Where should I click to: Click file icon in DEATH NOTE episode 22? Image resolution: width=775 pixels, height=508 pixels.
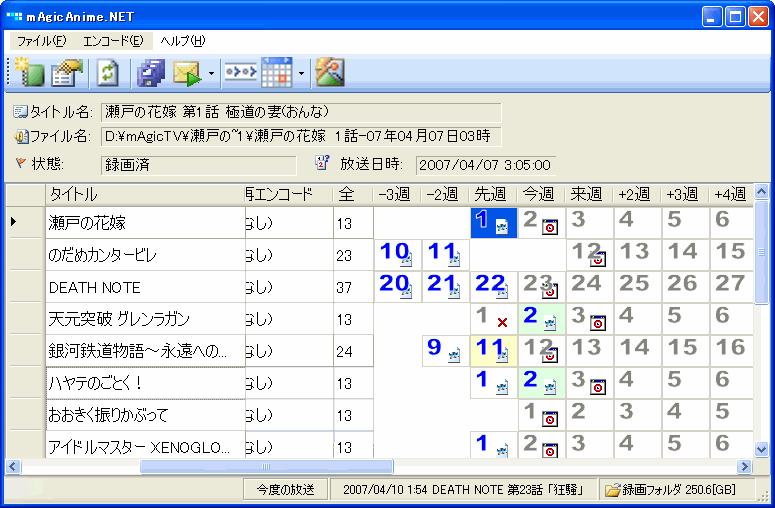(x=502, y=291)
